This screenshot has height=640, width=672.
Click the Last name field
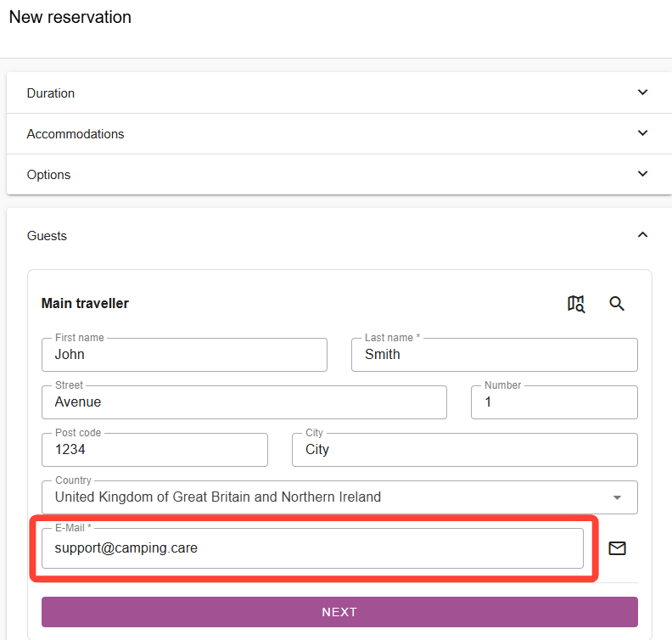pyautogui.click(x=494, y=355)
